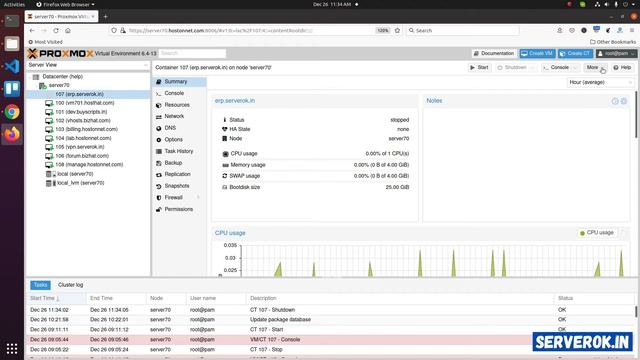Select local (server70) storage
Viewport: 640px width, 360px height.
tap(88, 174)
